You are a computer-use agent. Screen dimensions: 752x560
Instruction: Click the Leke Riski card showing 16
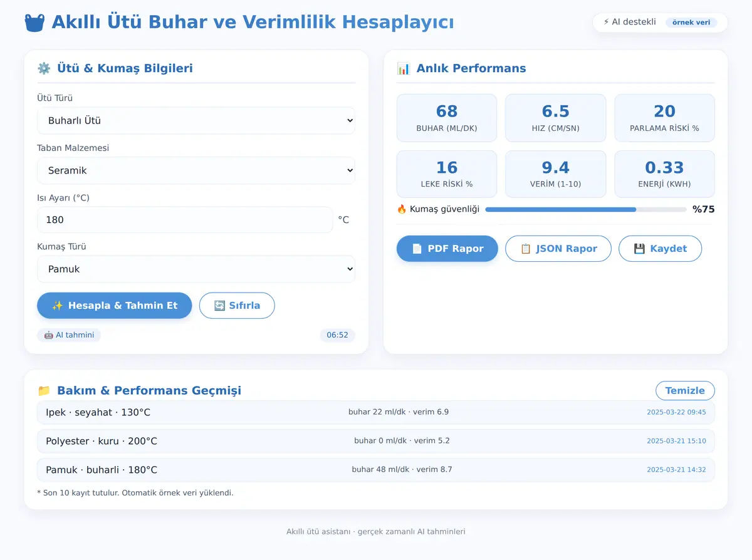[447, 174]
